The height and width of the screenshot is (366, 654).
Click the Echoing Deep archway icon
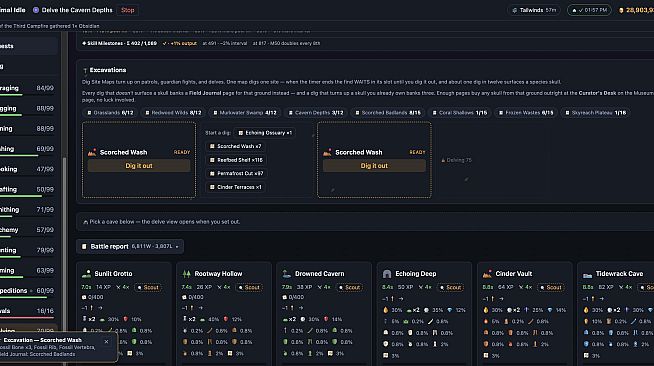(x=387, y=274)
